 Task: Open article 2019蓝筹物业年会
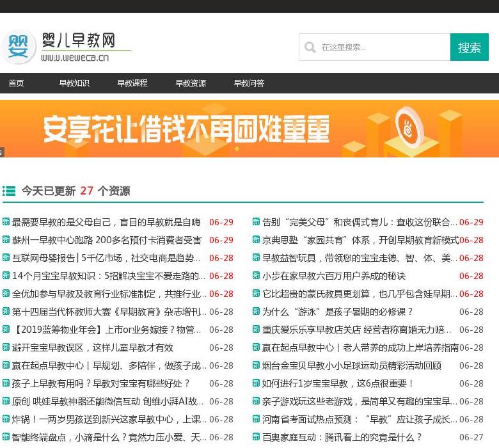[106, 330]
